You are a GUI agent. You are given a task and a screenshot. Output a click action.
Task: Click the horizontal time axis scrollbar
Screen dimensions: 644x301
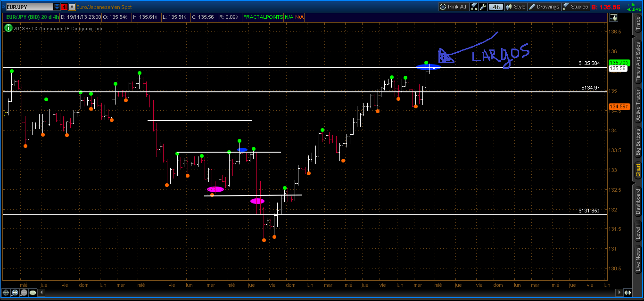tap(330, 293)
